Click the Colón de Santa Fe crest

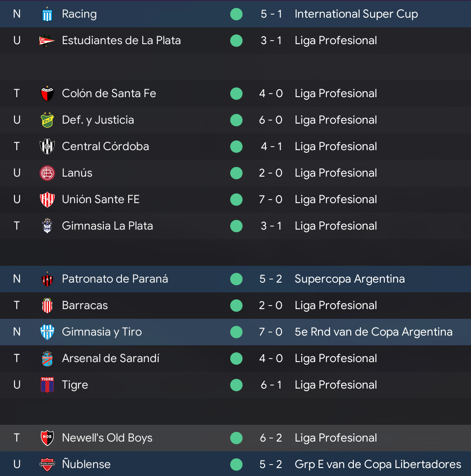[47, 94]
